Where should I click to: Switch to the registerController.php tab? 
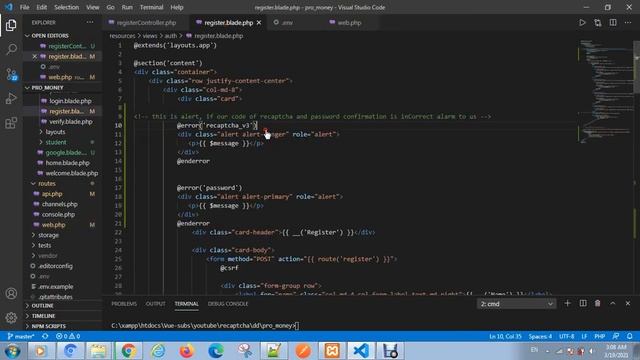pos(146,23)
